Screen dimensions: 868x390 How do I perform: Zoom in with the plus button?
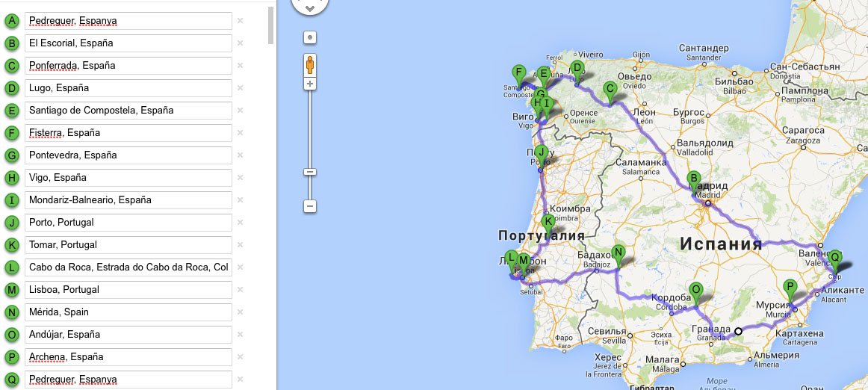[x=310, y=84]
